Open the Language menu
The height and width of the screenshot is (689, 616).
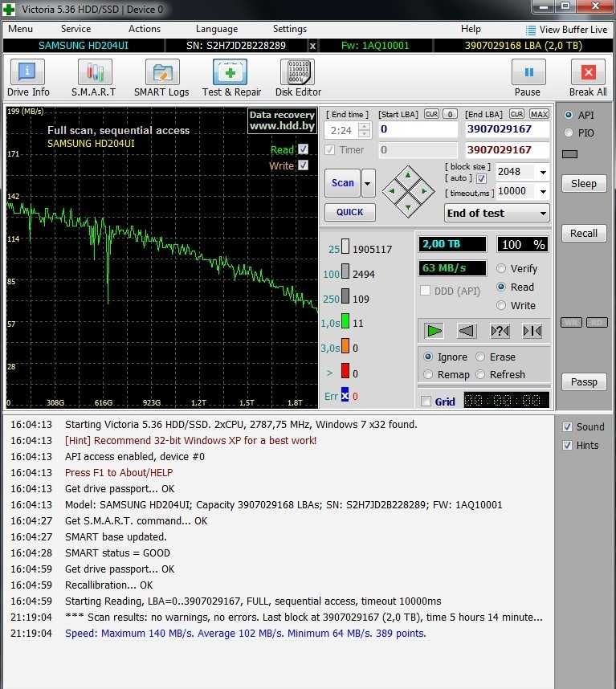[x=217, y=29]
